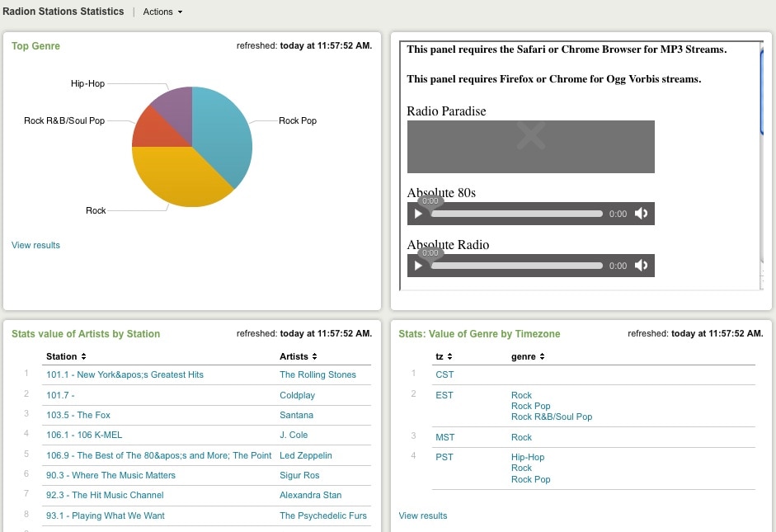Click the PST timezone entry
Screen dimensions: 776x532
click(x=444, y=457)
